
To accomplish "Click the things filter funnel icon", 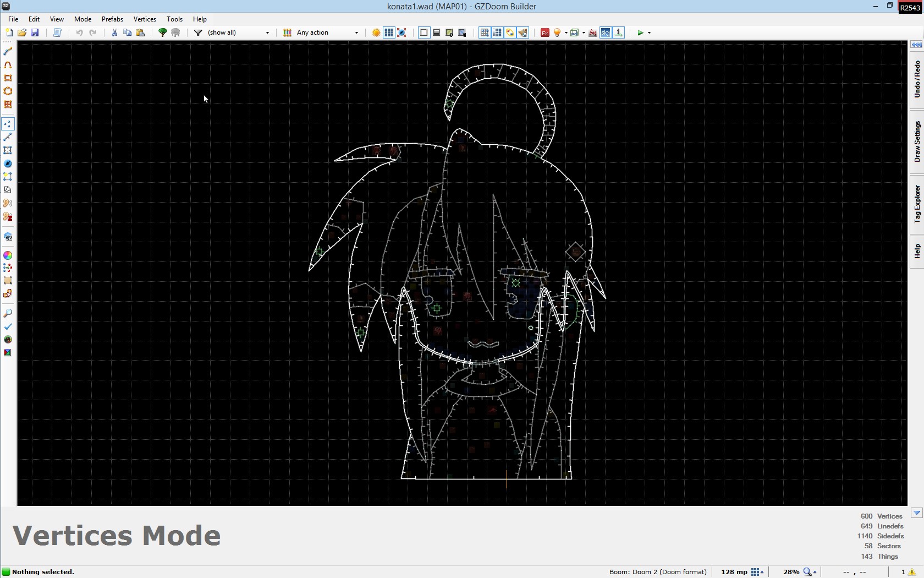I will click(x=198, y=32).
